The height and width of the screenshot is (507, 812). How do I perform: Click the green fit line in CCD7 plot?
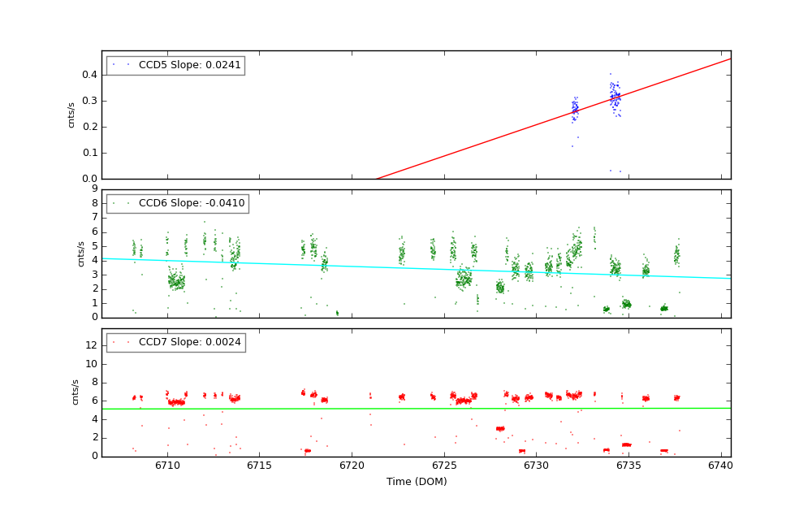[417, 409]
